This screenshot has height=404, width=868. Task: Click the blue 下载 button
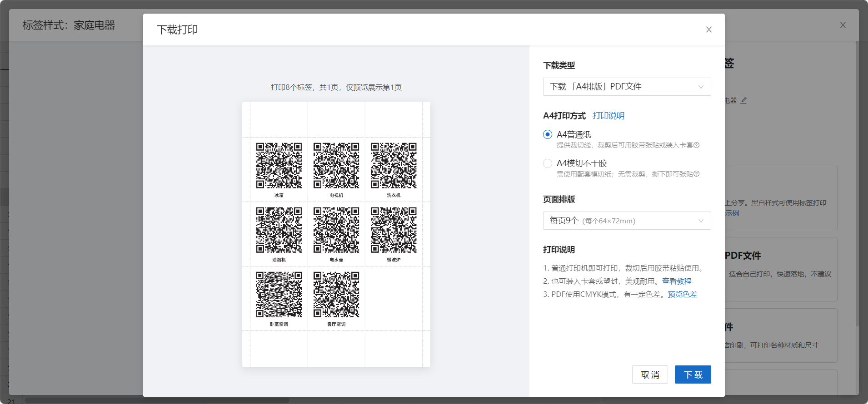click(x=693, y=374)
